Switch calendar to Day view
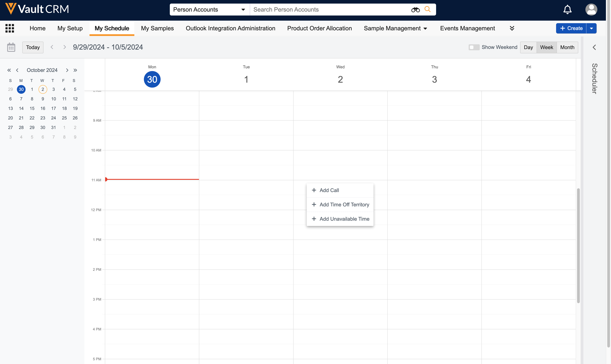The image size is (611, 364). click(x=528, y=47)
